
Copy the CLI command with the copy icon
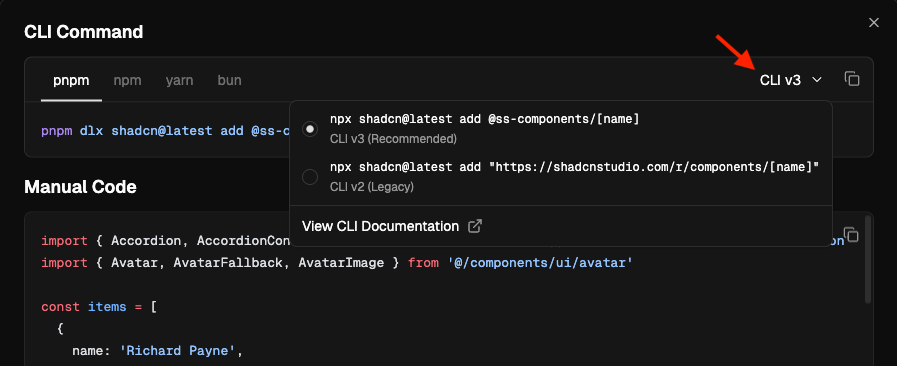852,79
